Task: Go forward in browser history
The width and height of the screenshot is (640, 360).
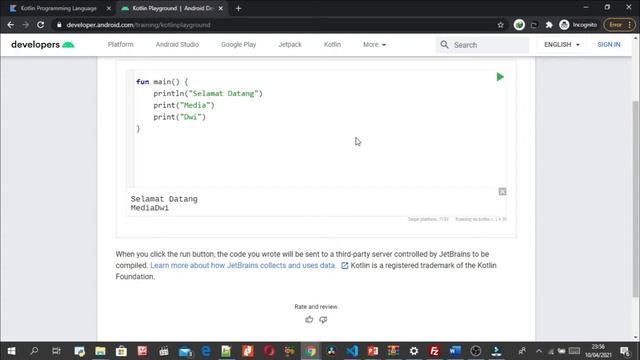Action: (x=25, y=25)
